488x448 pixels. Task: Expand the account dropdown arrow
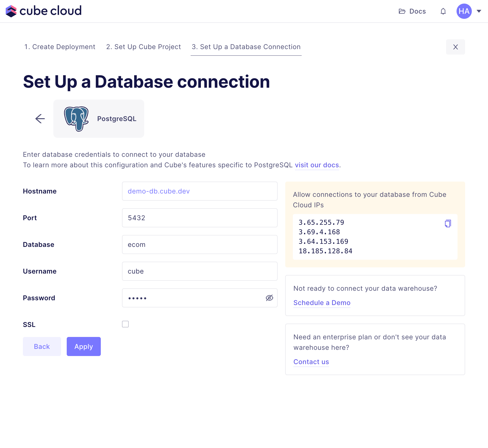pyautogui.click(x=478, y=11)
